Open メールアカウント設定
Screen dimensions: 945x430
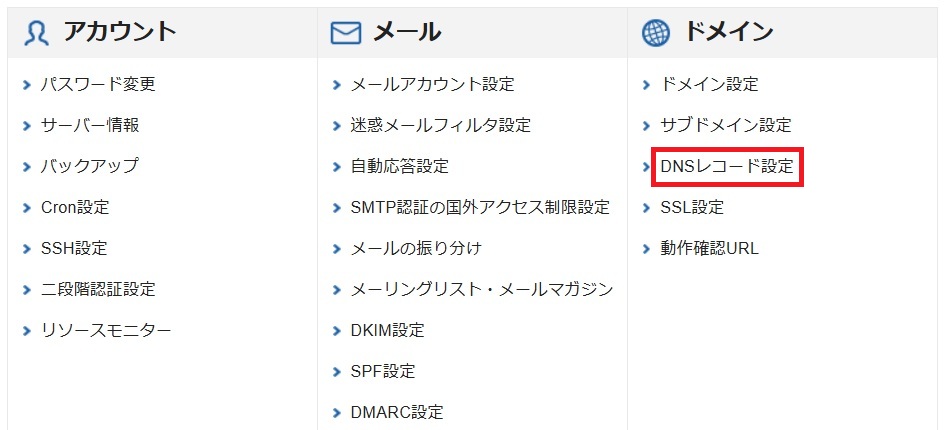click(x=432, y=84)
